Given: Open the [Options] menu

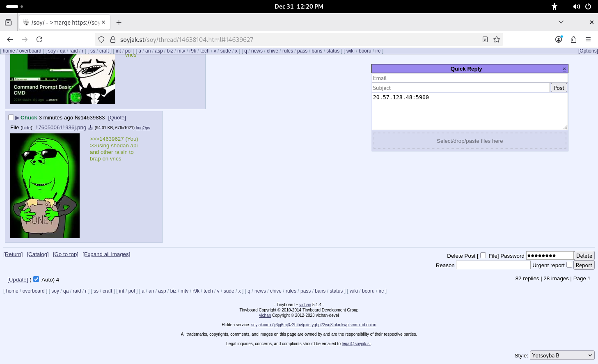Looking at the screenshot, I should pyautogui.click(x=588, y=51).
